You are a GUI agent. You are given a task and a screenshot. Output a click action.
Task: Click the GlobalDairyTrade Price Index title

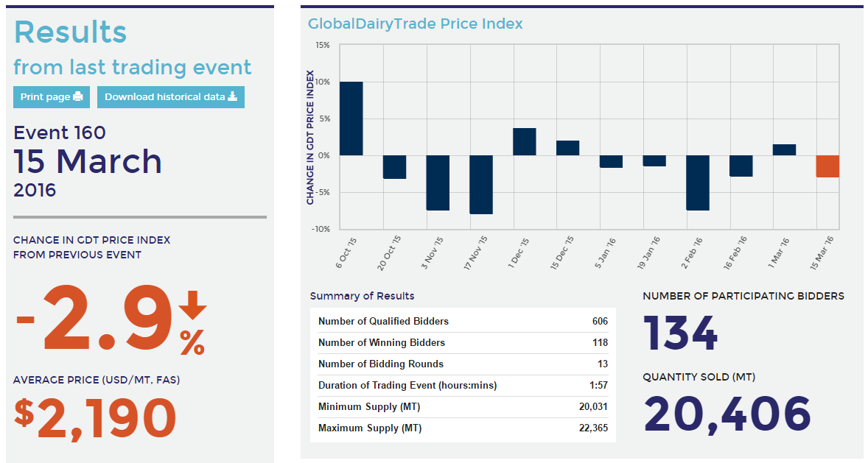pos(415,24)
